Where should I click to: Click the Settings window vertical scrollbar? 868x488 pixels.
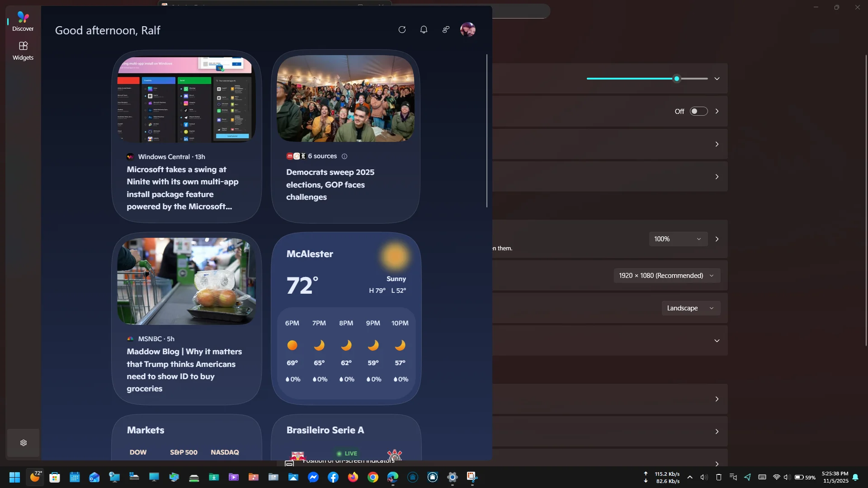pos(866,200)
